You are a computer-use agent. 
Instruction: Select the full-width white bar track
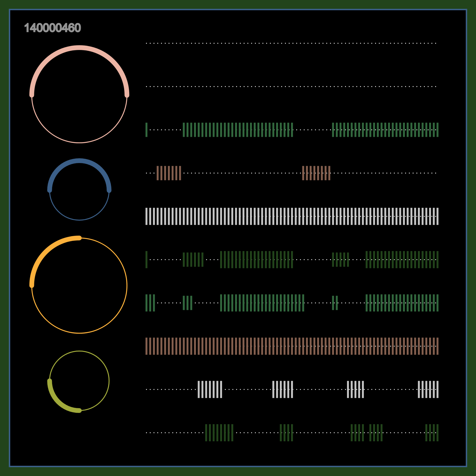click(x=292, y=216)
